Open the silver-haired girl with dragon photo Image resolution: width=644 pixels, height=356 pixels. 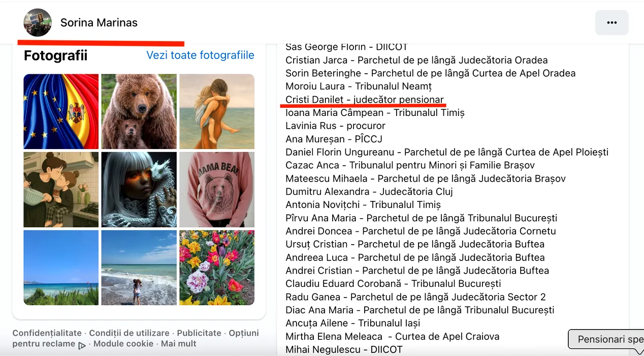pyautogui.click(x=139, y=189)
